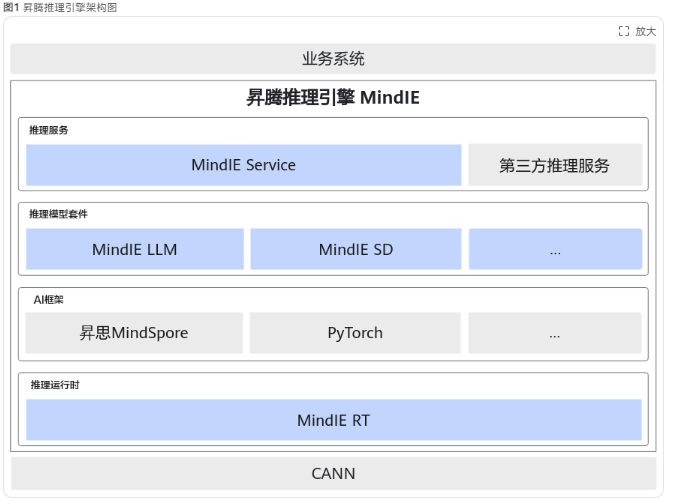Click the 推理服务 section label
The width and height of the screenshot is (675, 504).
(x=49, y=130)
